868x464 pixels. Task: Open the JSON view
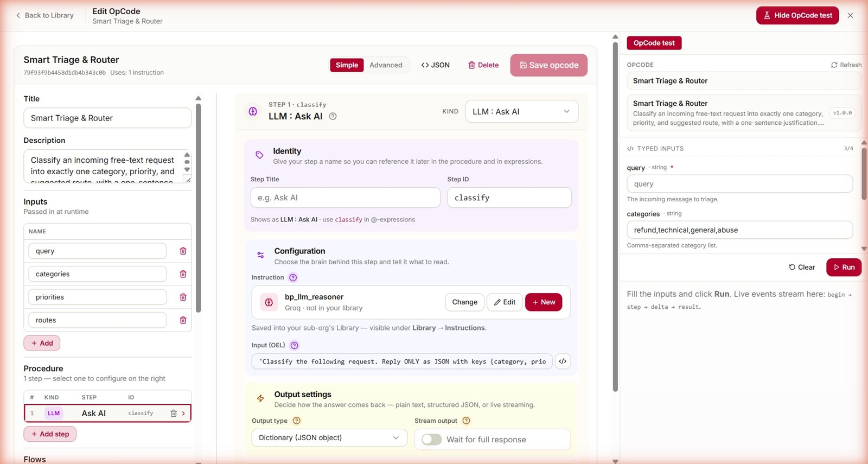435,65
